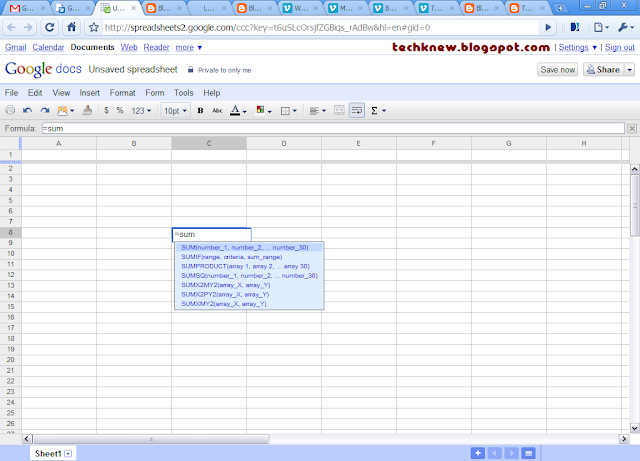Screen dimensions: 640x461
Task: Format as currency with the dollar icon
Action: click(107, 110)
